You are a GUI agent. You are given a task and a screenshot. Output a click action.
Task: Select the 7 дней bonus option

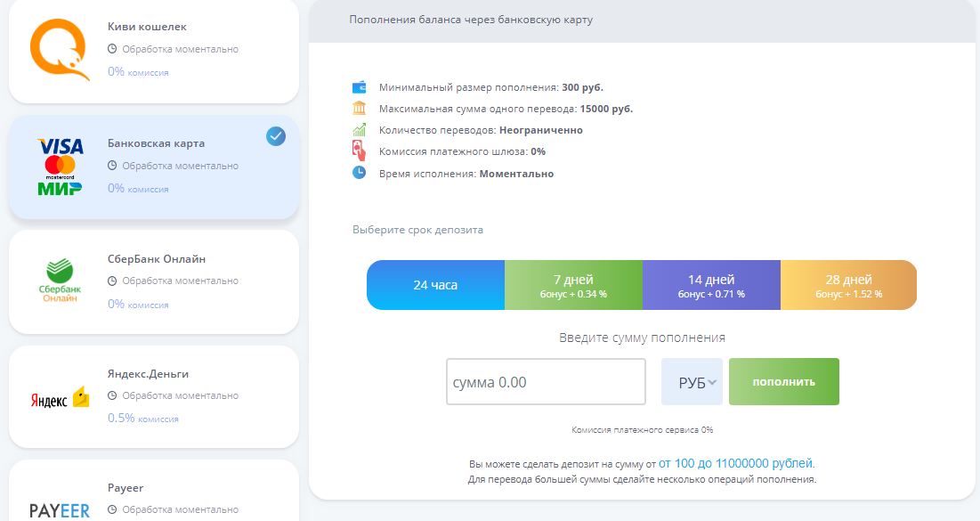[x=573, y=284]
